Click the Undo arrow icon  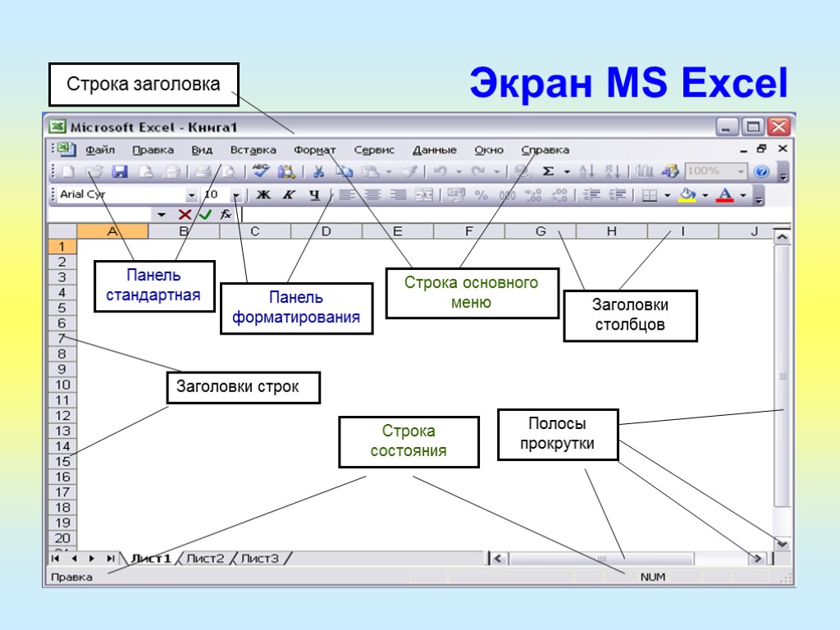(x=441, y=172)
